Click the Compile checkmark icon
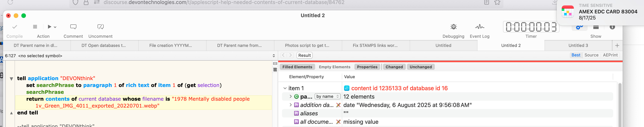This screenshot has width=644, height=127. (x=15, y=27)
